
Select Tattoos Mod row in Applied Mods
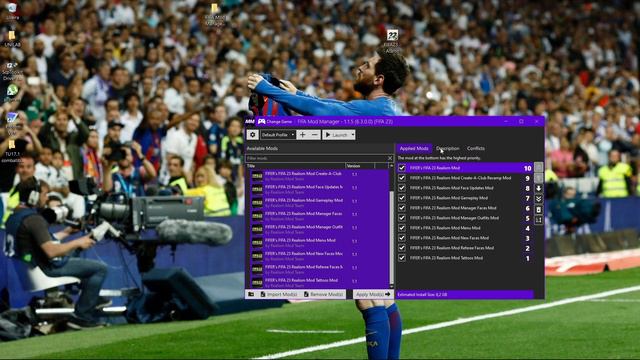click(465, 258)
